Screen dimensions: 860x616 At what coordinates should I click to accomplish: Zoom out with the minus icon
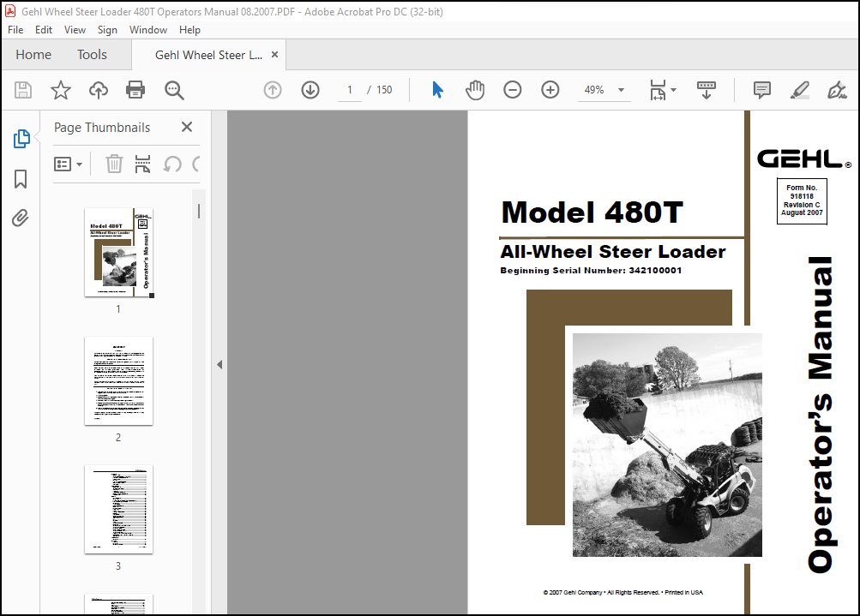click(512, 90)
